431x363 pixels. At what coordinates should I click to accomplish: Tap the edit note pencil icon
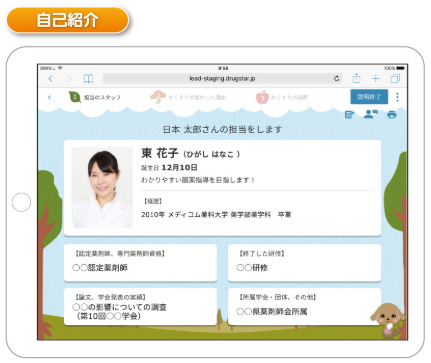[x=349, y=114]
